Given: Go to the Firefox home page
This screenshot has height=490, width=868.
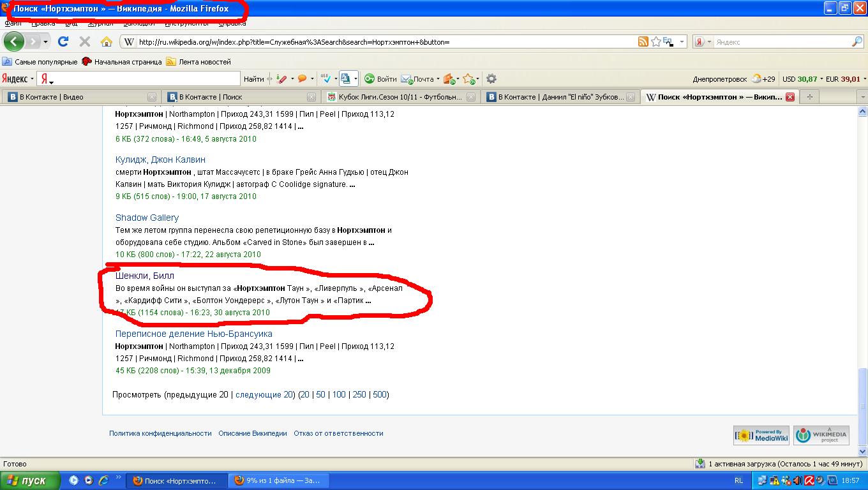Looking at the screenshot, I should (x=107, y=41).
